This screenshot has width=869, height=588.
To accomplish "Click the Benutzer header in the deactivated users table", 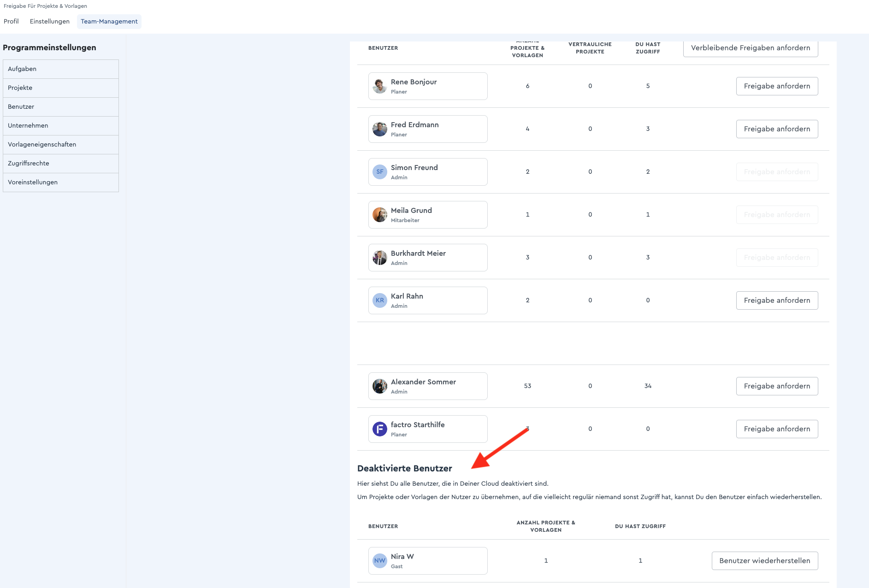I will [x=383, y=526].
